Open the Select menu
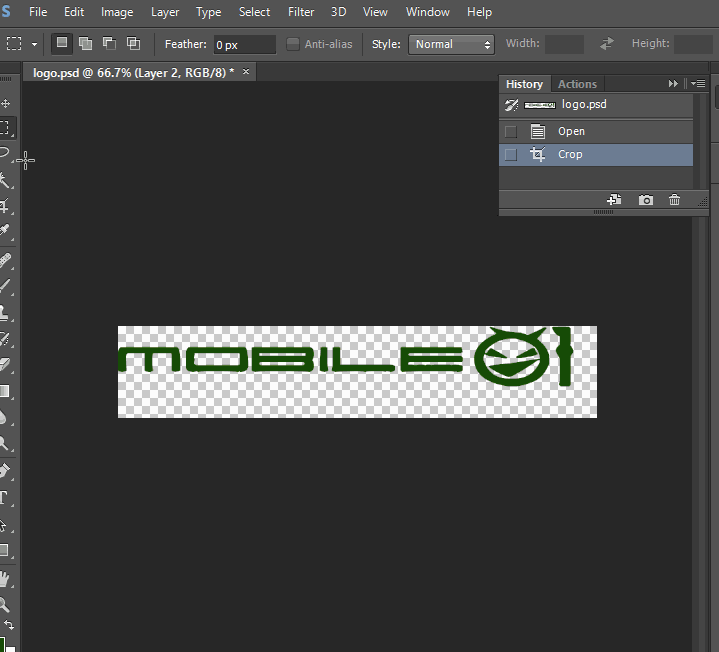 point(254,12)
